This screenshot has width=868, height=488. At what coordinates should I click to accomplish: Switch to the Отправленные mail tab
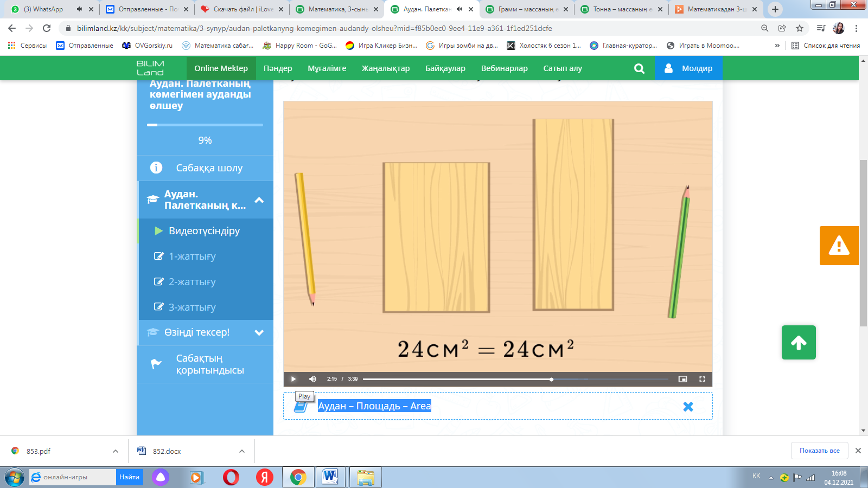pos(146,9)
